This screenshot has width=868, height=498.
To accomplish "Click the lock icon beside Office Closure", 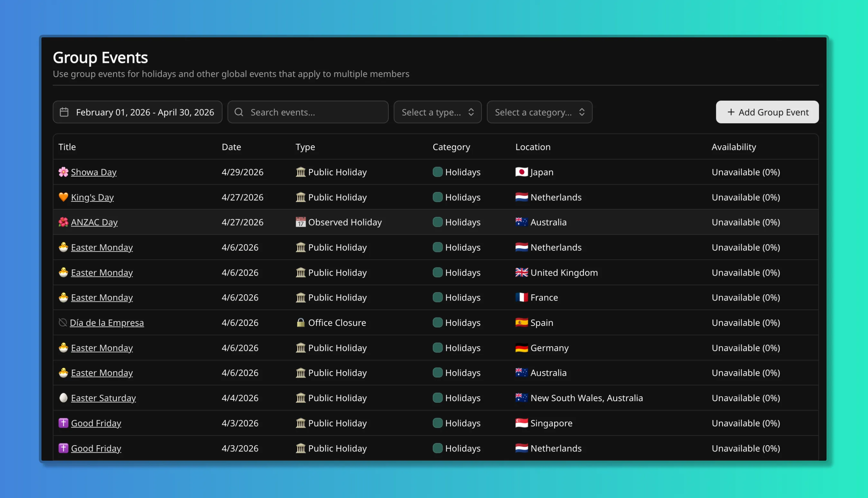I will coord(300,323).
